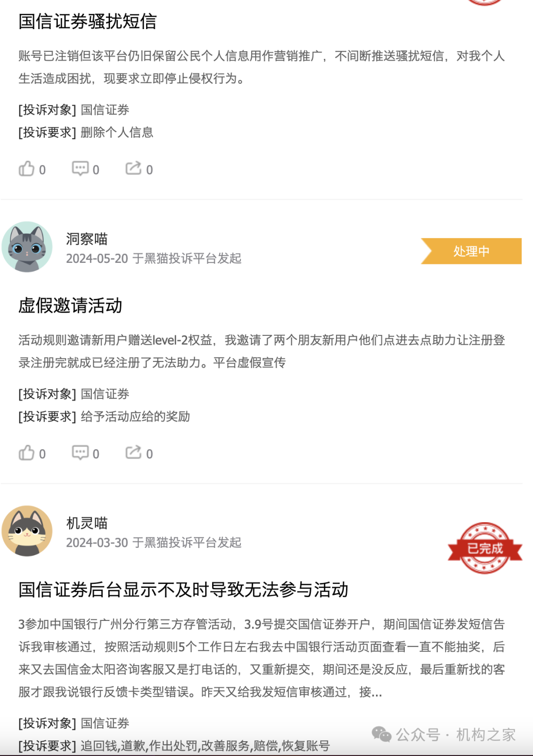
Task: Click the 已完成 red stamp badge
Action: point(485,548)
